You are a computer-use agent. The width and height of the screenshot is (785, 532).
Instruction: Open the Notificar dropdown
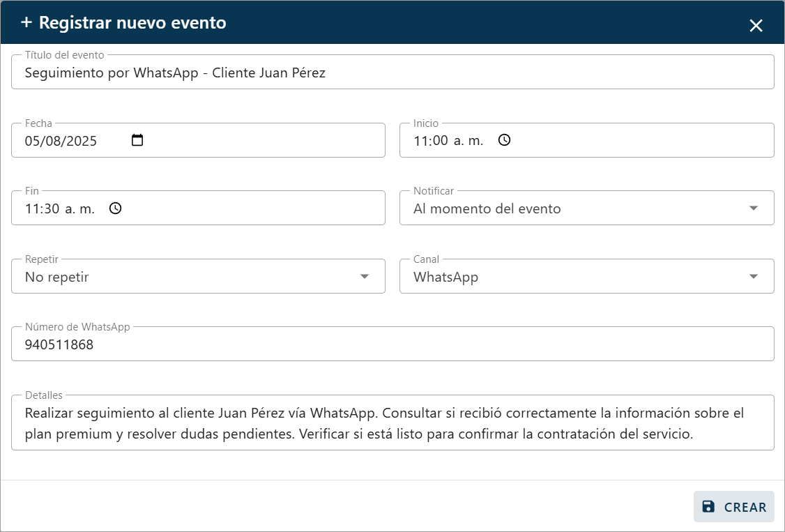587,208
